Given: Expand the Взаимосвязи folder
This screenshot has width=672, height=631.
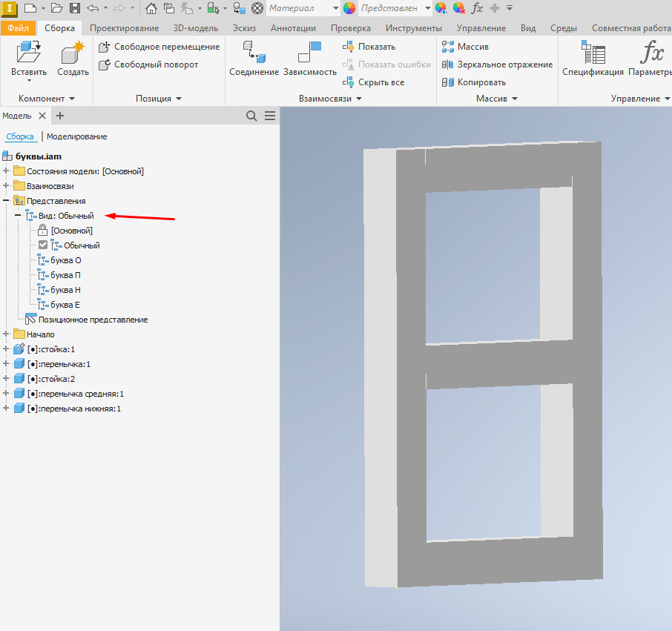Looking at the screenshot, I should [x=6, y=185].
